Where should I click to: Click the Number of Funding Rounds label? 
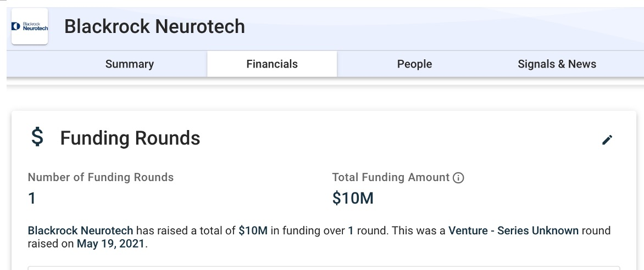[101, 177]
